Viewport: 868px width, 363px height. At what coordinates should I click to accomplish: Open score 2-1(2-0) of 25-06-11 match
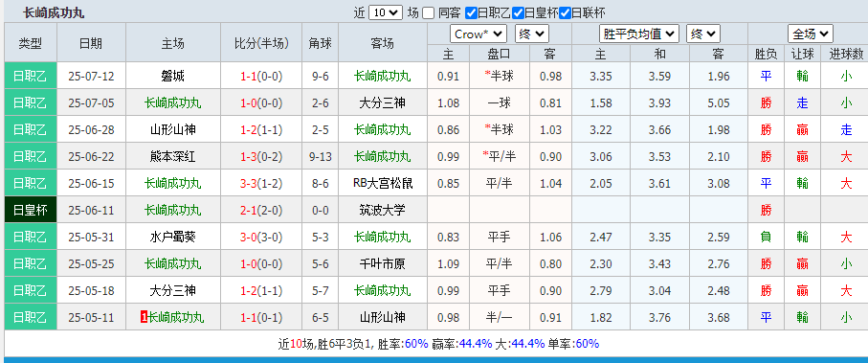[261, 210]
